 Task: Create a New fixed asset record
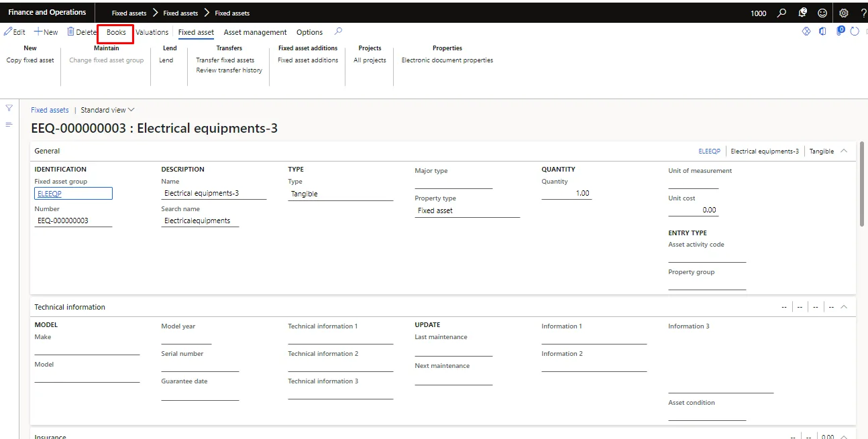[x=46, y=32]
